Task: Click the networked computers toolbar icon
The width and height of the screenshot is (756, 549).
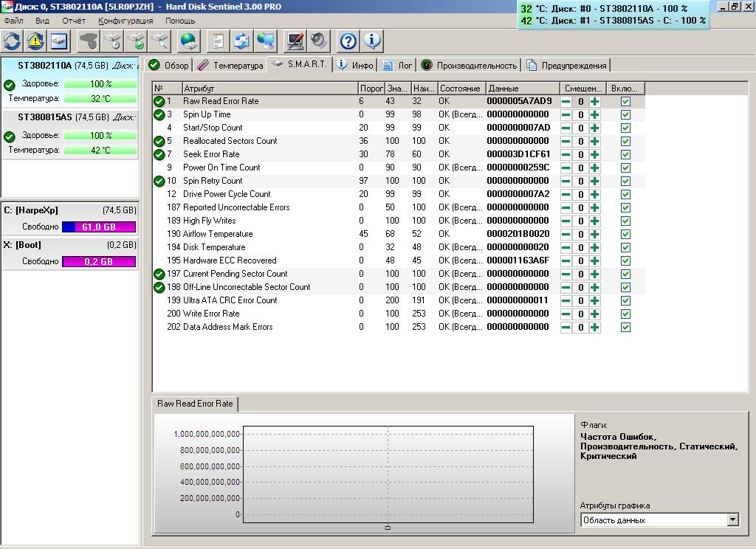Action: (x=265, y=41)
